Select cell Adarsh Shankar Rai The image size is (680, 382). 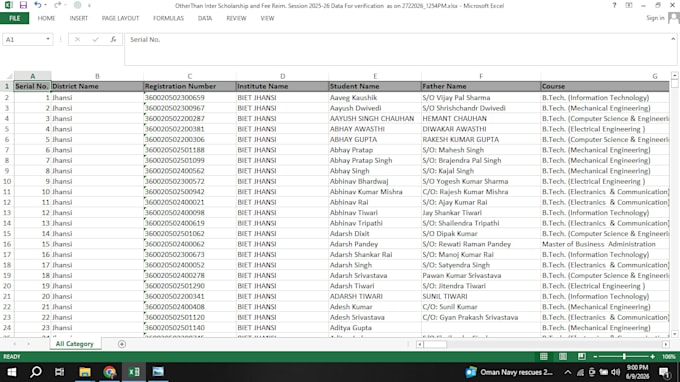tap(375, 255)
